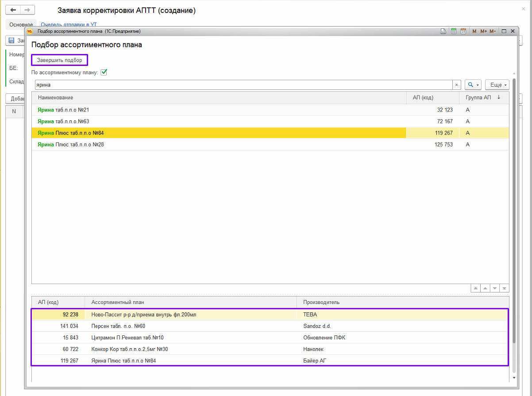This screenshot has width=532, height=396.
Task: Click the print icon in dialog title bar
Action: click(x=443, y=31)
